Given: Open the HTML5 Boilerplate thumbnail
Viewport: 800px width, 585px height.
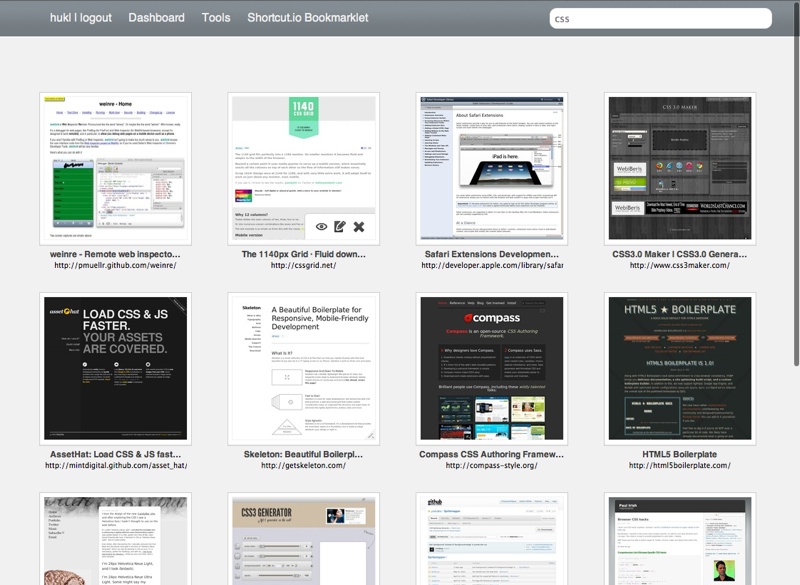Looking at the screenshot, I should (x=680, y=369).
